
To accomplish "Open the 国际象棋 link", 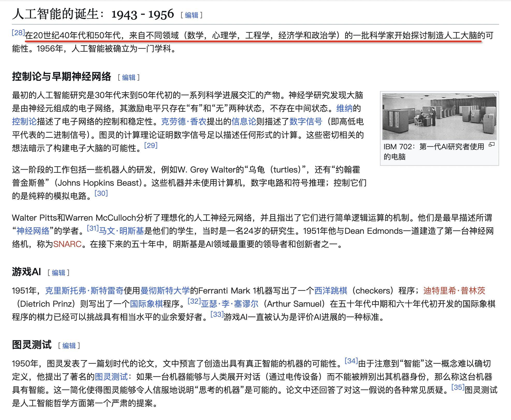I will pyautogui.click(x=146, y=304).
